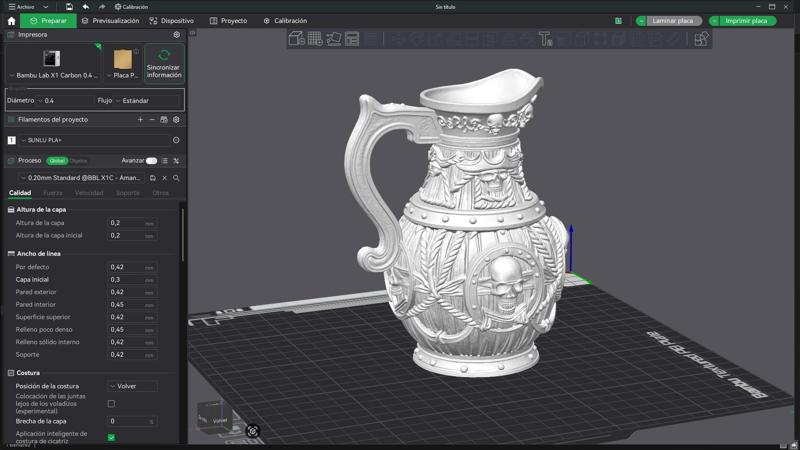Click the view orientation cube
Image resolution: width=800 pixels, height=450 pixels.
pos(215,417)
